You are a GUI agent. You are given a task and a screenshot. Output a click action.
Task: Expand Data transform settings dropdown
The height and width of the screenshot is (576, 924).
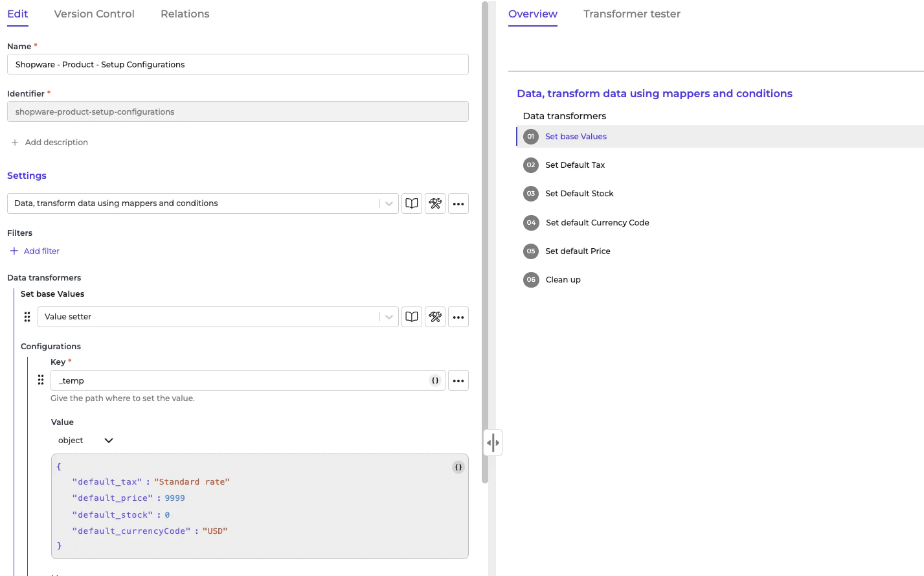coord(389,203)
